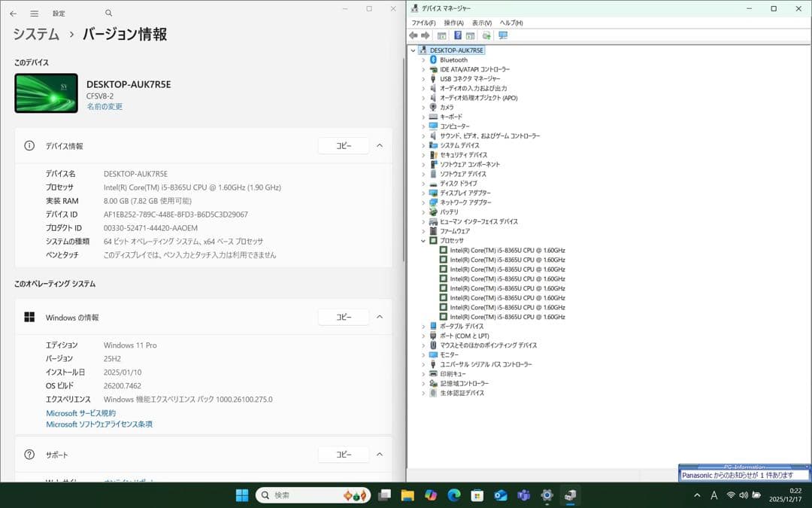The width and height of the screenshot is (812, 508).
Task: Open Properties via the Device Manager toolbar icon
Action: click(x=469, y=35)
